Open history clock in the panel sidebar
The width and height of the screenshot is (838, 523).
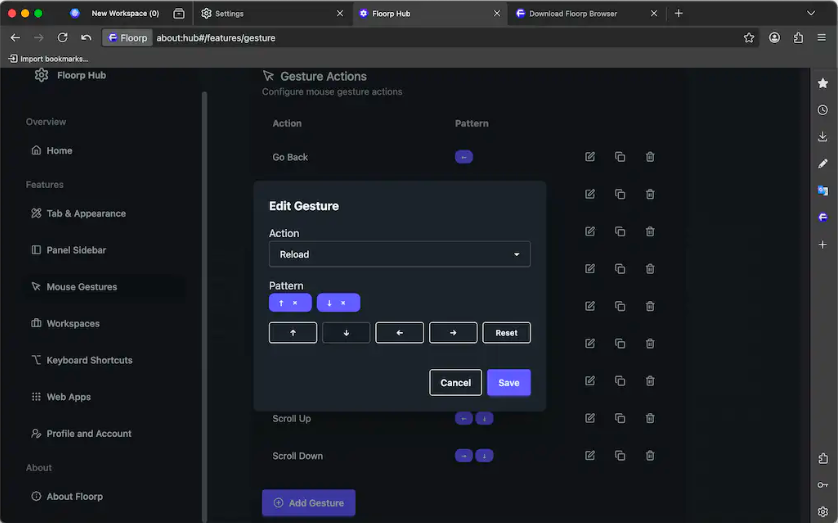tap(822, 110)
